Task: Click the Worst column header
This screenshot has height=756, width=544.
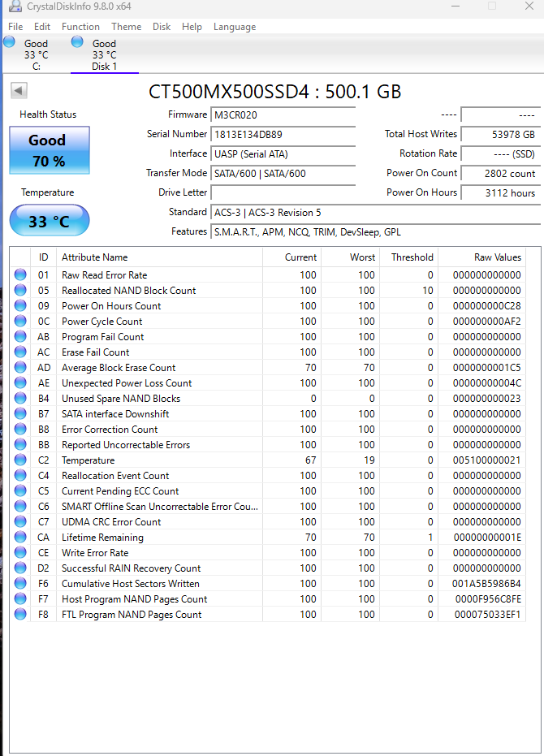Action: click(x=351, y=257)
